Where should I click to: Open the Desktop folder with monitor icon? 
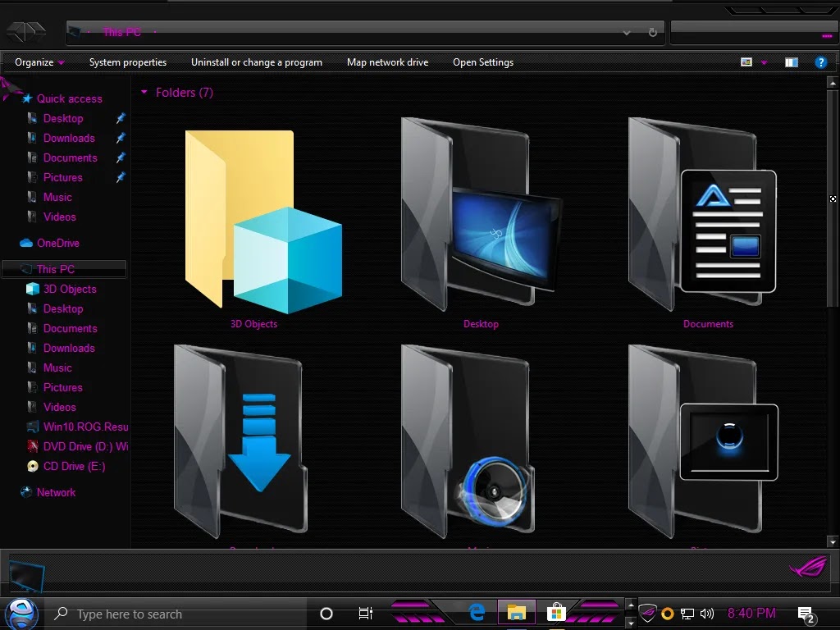[x=481, y=214]
